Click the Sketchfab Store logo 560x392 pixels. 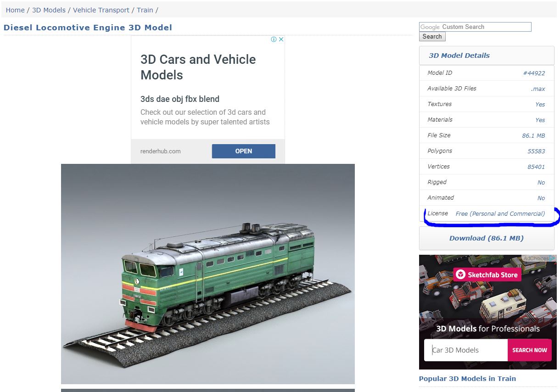[x=487, y=275]
